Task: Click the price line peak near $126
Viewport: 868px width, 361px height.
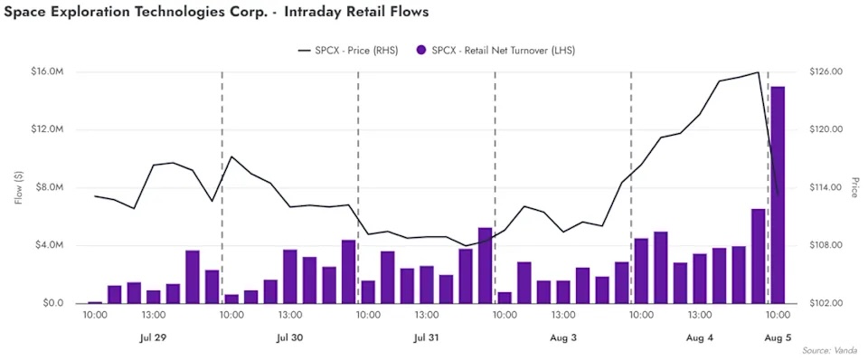Action: click(x=758, y=72)
